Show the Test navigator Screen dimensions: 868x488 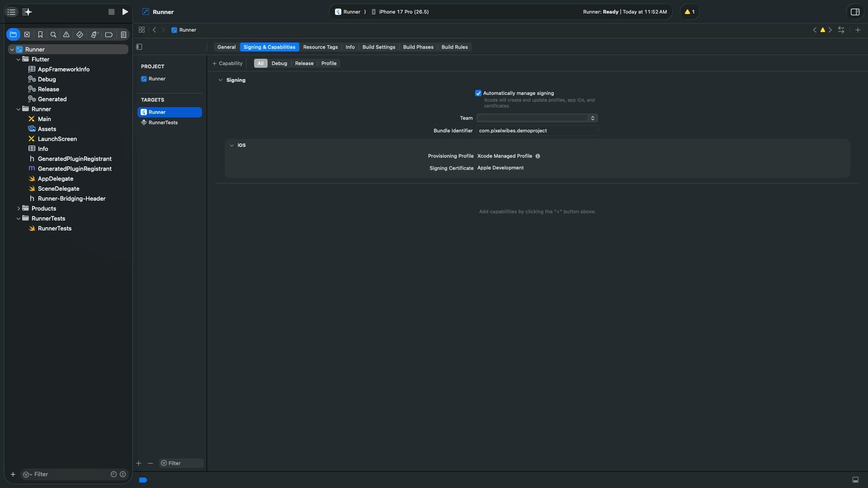80,34
